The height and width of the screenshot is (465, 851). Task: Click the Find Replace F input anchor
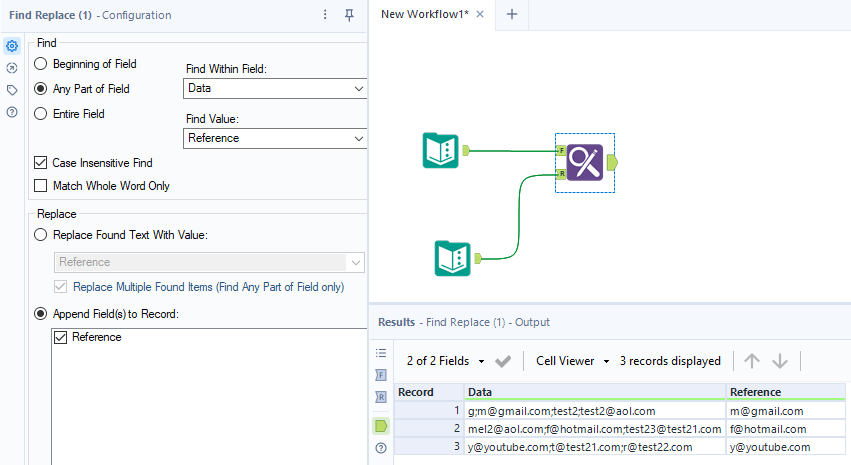(561, 150)
